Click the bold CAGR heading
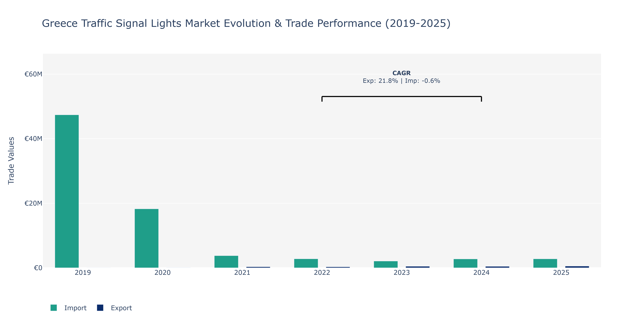This screenshot has height=322, width=644. [x=402, y=73]
